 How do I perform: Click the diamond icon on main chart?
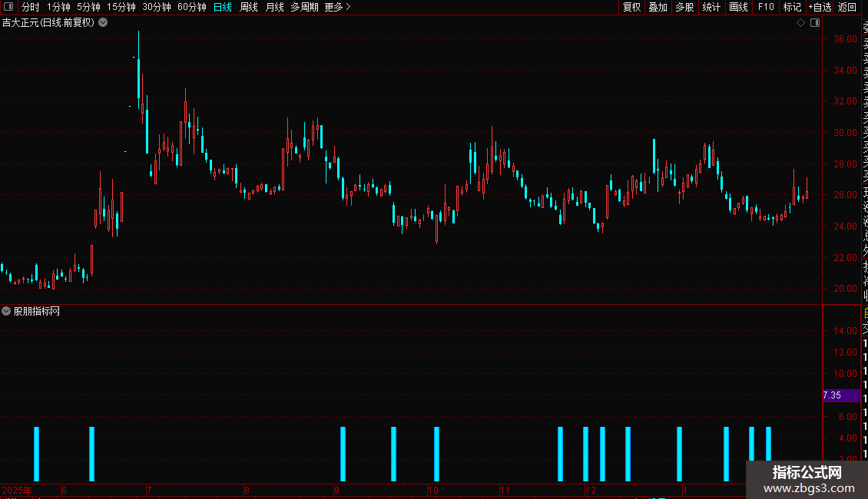[x=800, y=23]
